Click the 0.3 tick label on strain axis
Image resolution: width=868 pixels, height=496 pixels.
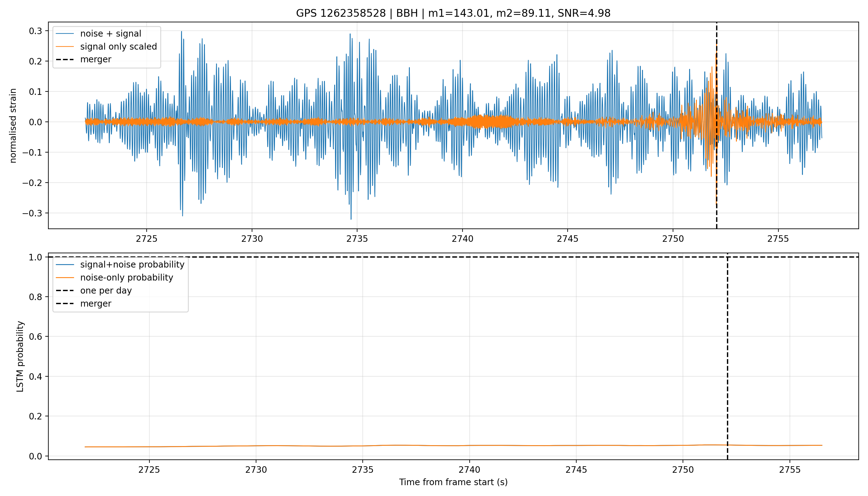point(35,31)
